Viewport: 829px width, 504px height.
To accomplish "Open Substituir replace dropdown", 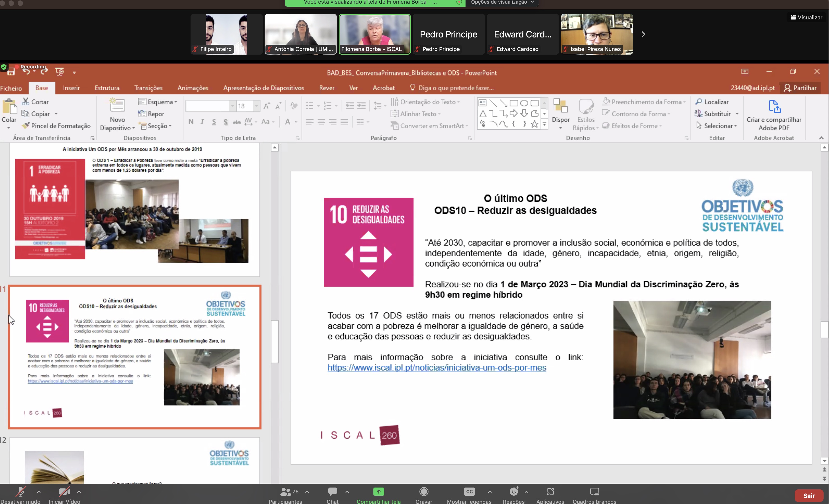I will pos(737,114).
